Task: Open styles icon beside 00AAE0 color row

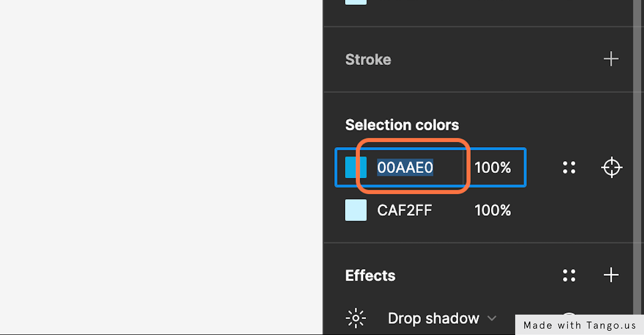Action: [569, 167]
